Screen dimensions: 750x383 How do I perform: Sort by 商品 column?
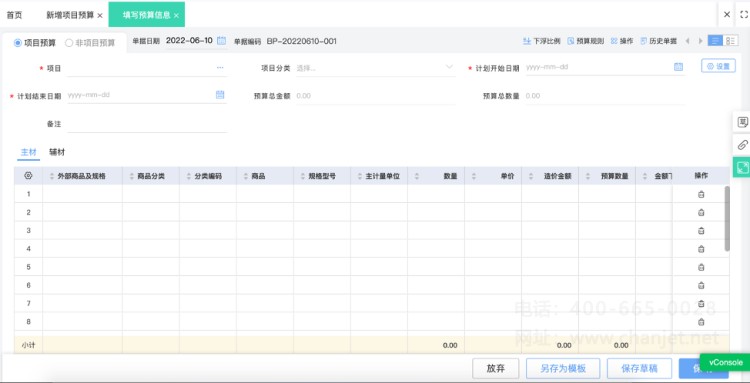[x=245, y=176]
